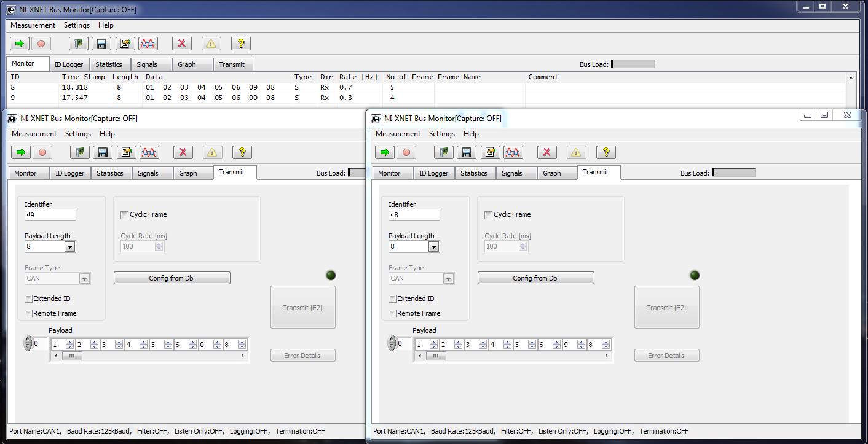Click the red X clear icon in the left Transmit window

coord(183,152)
